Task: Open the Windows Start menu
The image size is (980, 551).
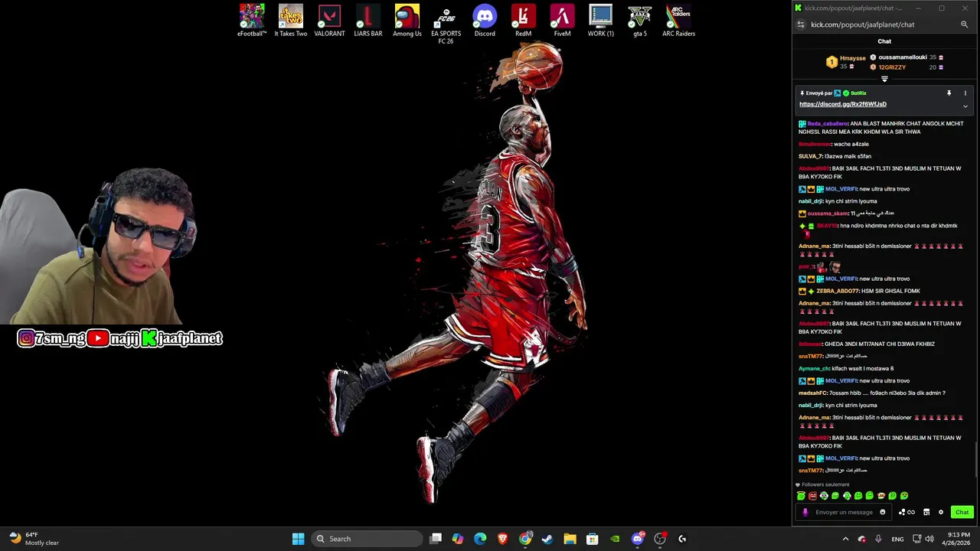Action: tap(299, 539)
